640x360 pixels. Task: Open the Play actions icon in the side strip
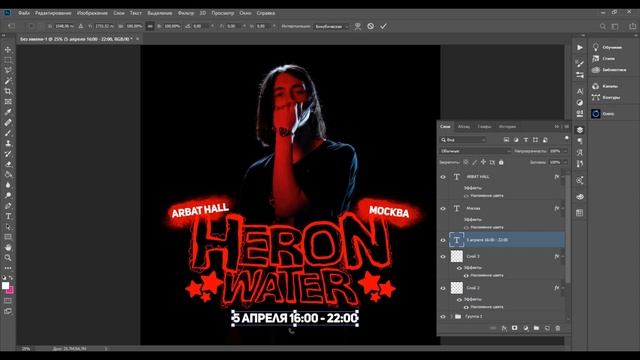(x=580, y=47)
